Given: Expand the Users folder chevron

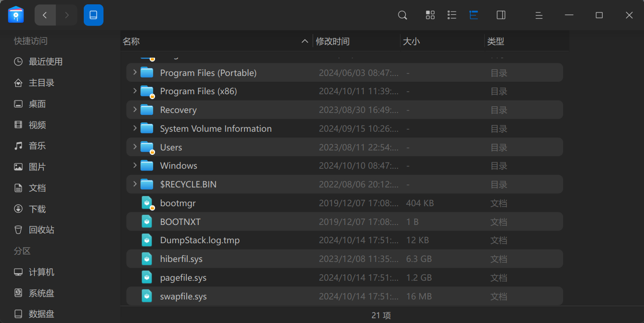Looking at the screenshot, I should [135, 147].
